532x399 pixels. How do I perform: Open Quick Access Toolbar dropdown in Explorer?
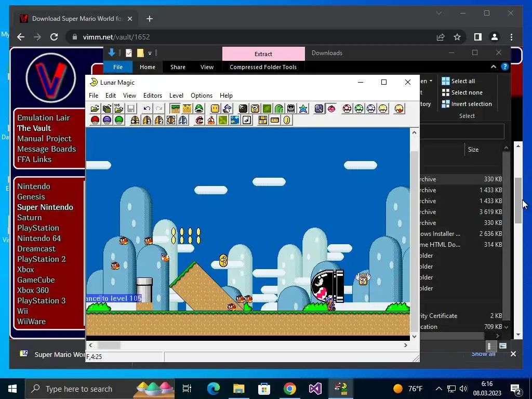[150, 54]
